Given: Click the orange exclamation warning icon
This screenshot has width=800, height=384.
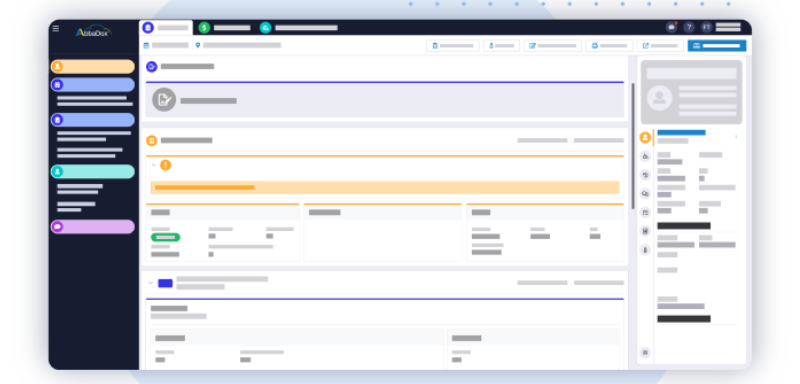Looking at the screenshot, I should click(x=165, y=165).
